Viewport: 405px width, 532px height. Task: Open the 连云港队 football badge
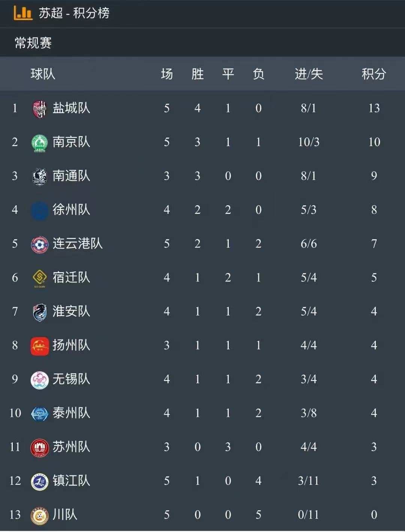(39, 245)
